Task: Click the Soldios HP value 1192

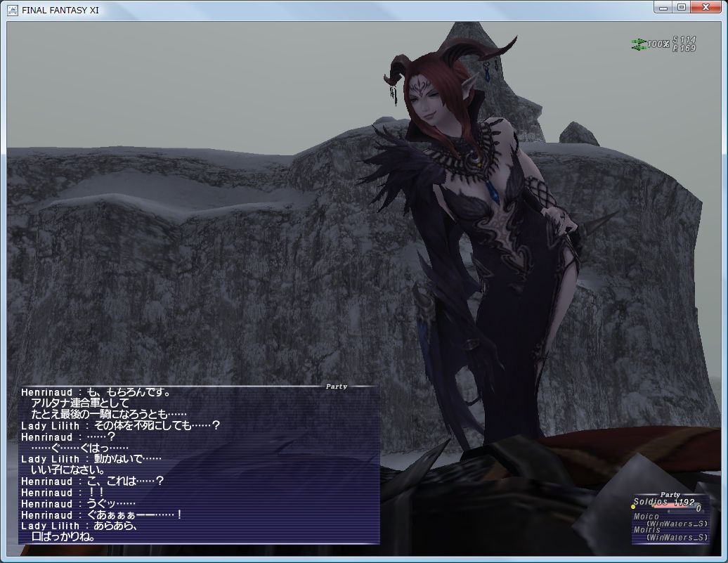Action: click(684, 502)
